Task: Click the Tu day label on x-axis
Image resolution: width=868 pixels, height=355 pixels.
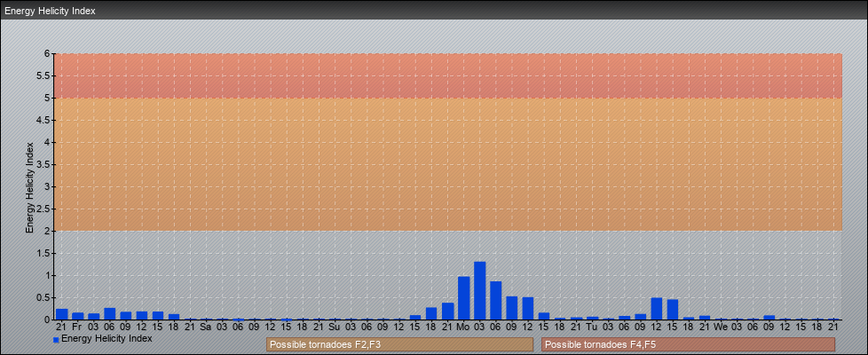Action: coord(592,327)
